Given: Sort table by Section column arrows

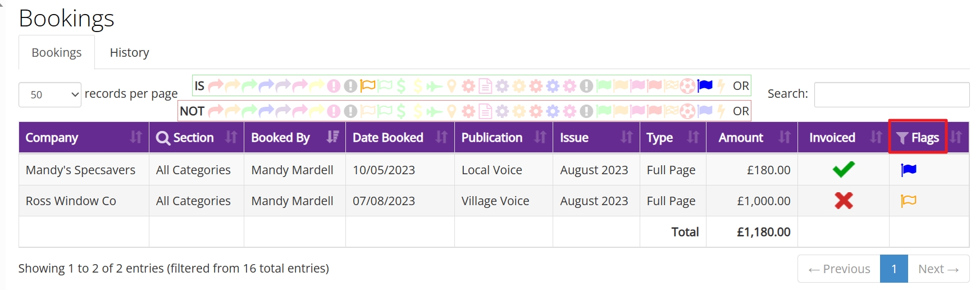Looking at the screenshot, I should (x=231, y=137).
